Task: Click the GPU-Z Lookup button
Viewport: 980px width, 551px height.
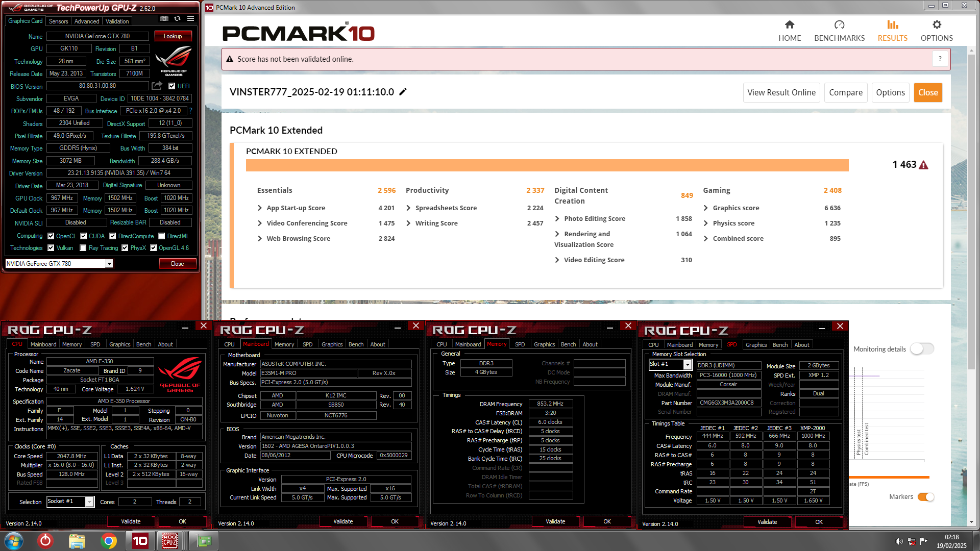Action: pos(173,36)
